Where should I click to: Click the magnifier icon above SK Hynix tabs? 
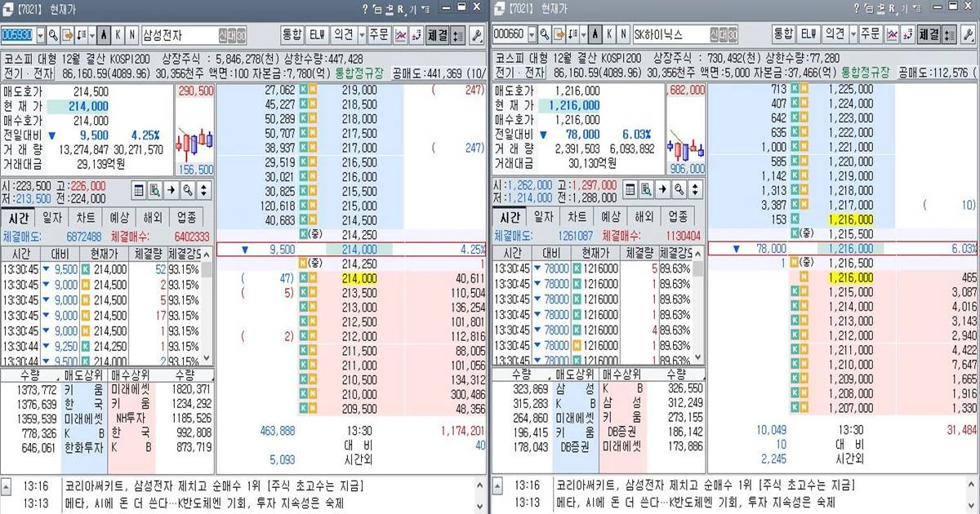679,190
